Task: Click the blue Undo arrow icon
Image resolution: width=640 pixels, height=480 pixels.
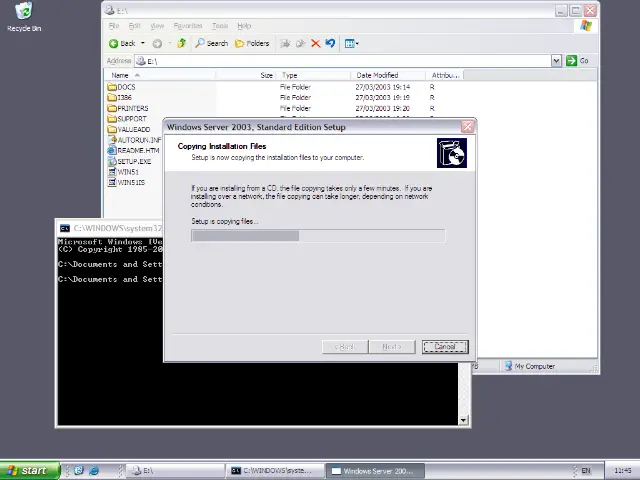Action: (330, 43)
